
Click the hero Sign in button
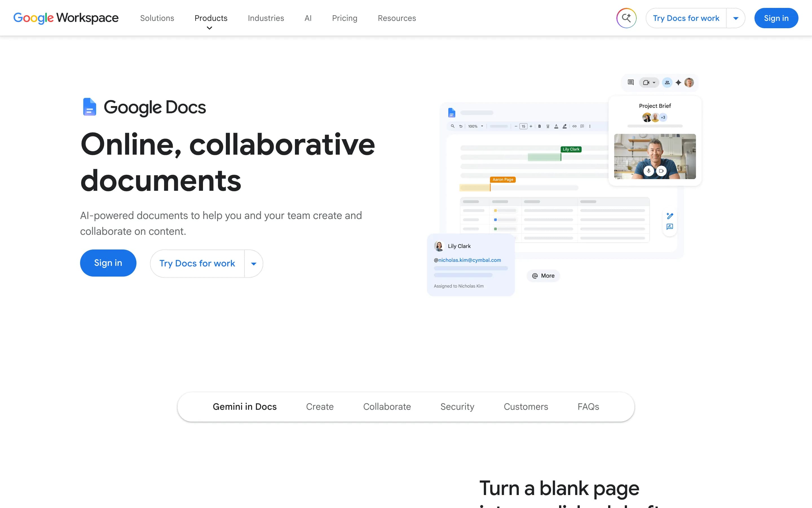click(108, 263)
